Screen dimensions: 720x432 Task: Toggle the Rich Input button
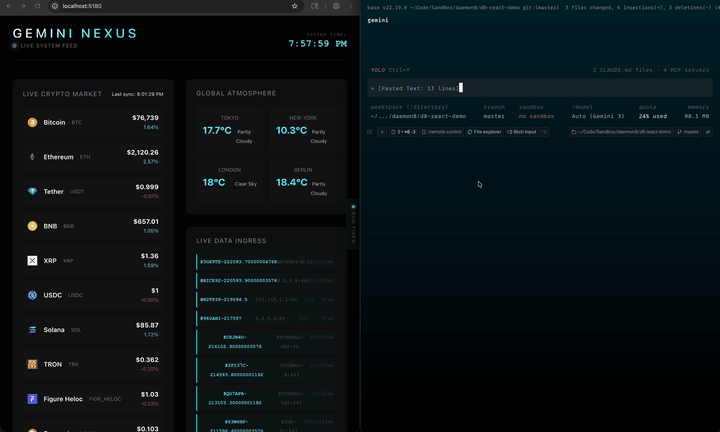pyautogui.click(x=527, y=132)
